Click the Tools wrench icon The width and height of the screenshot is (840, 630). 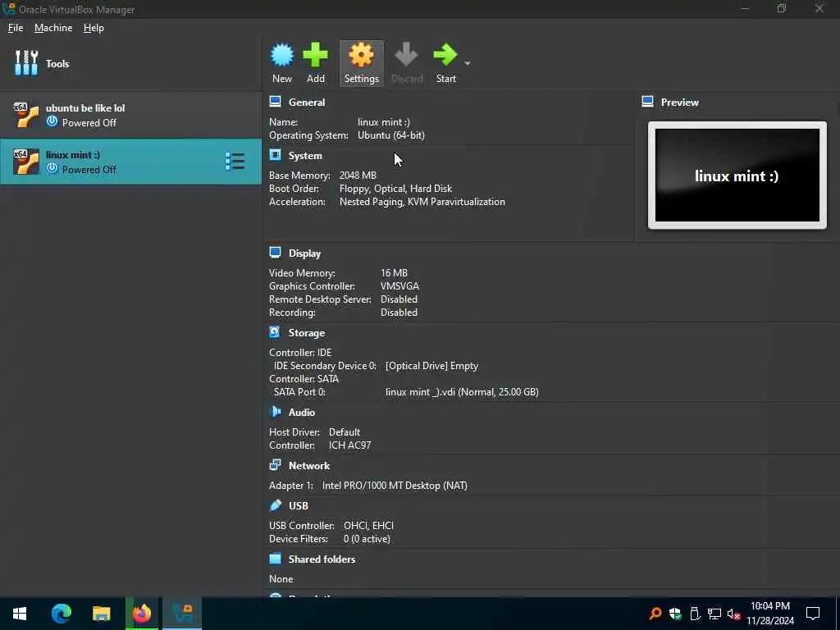pos(25,63)
